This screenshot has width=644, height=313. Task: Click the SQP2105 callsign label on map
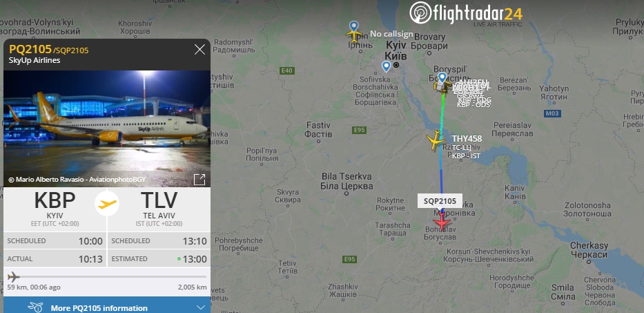click(440, 200)
